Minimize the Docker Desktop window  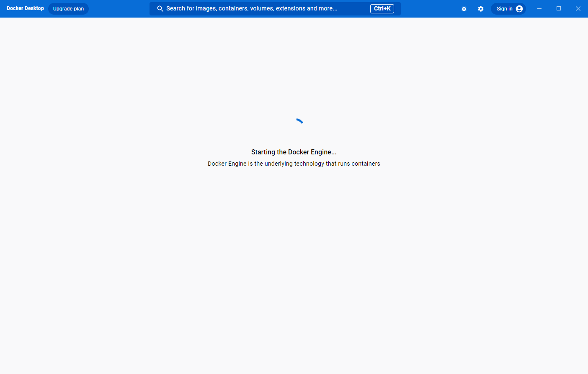point(539,9)
